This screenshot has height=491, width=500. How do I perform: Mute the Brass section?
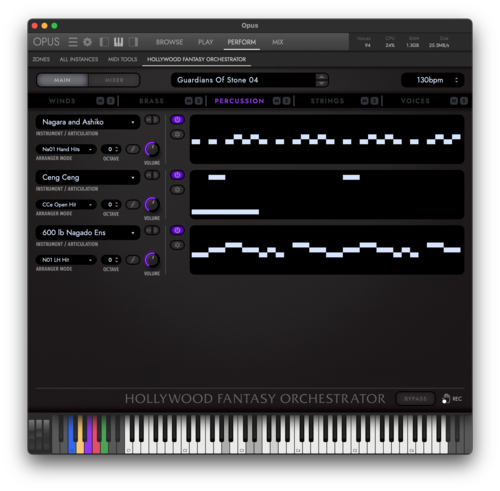tap(189, 101)
